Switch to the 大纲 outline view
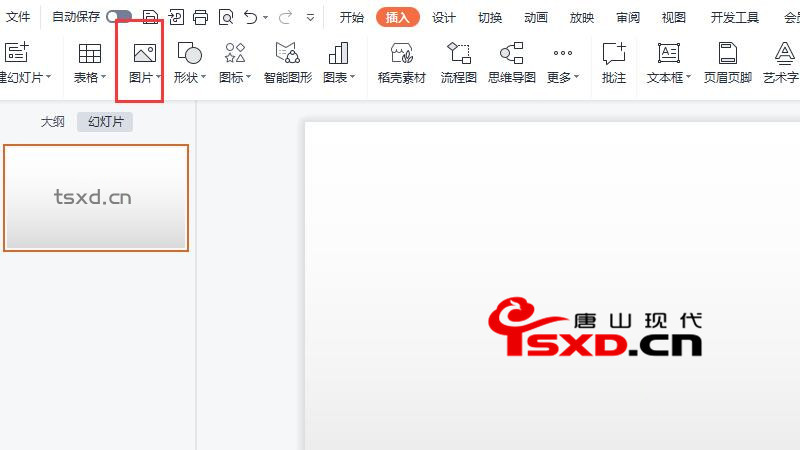 pyautogui.click(x=53, y=122)
